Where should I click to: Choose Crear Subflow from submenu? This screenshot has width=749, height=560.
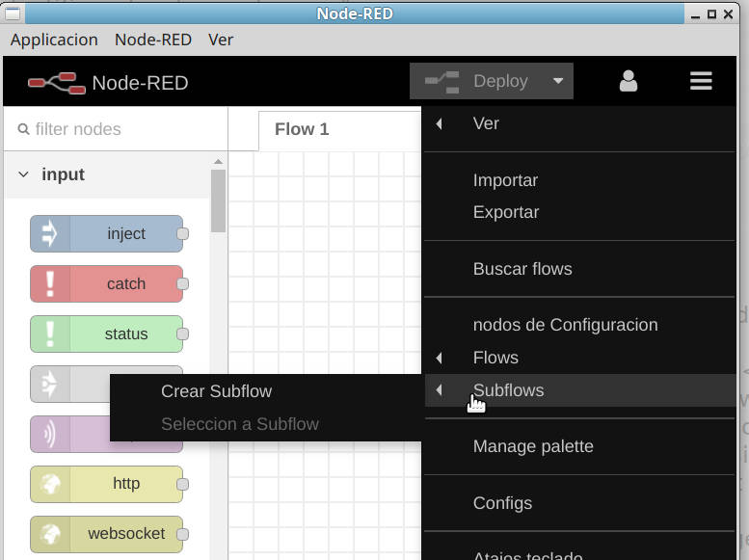[216, 391]
